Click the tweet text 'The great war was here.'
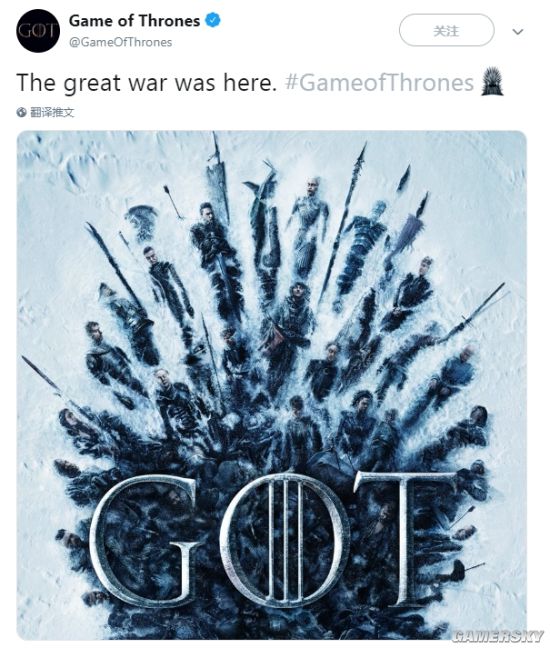550x648 pixels. click(146, 82)
